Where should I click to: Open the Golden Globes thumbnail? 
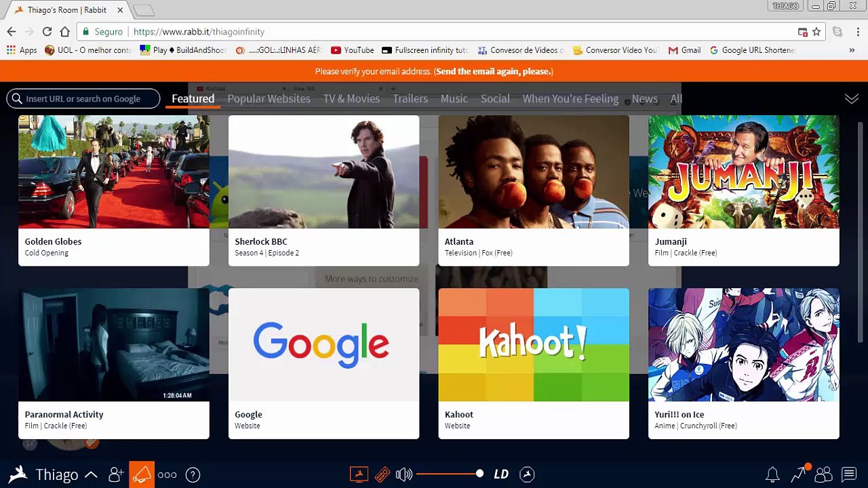(x=114, y=171)
